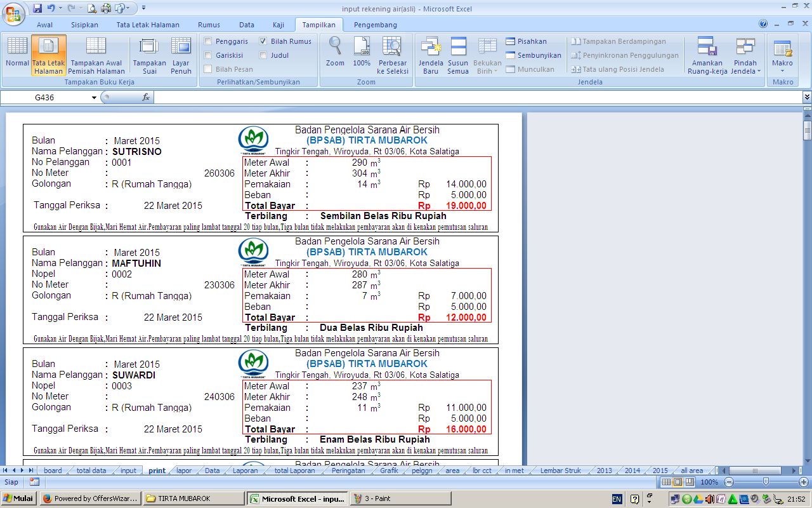Split the window with Pisahkan
The height and width of the screenshot is (508, 812).
click(x=526, y=41)
